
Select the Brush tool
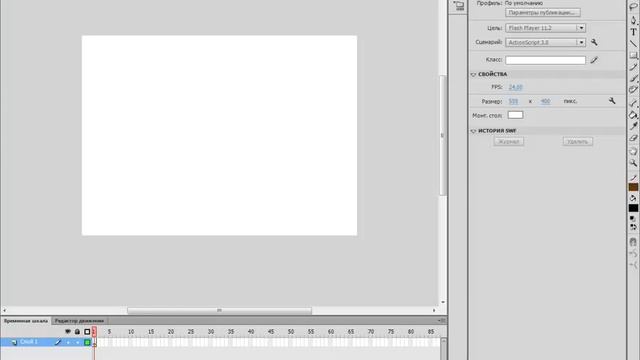coord(633,78)
